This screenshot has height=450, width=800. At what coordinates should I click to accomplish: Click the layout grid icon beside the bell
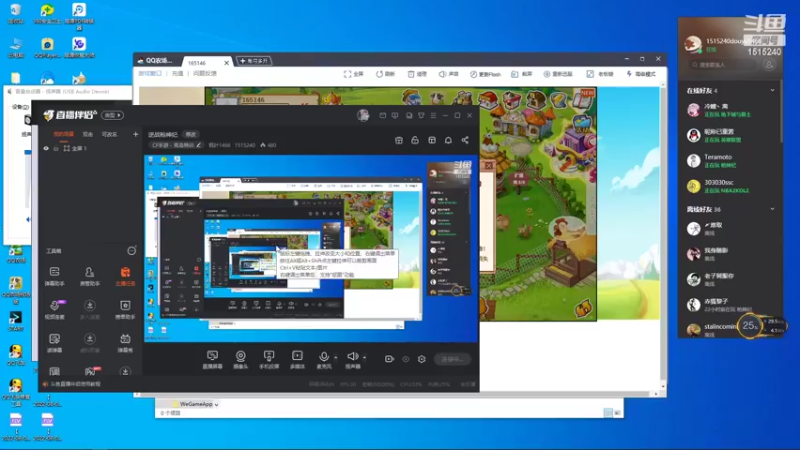click(x=432, y=140)
